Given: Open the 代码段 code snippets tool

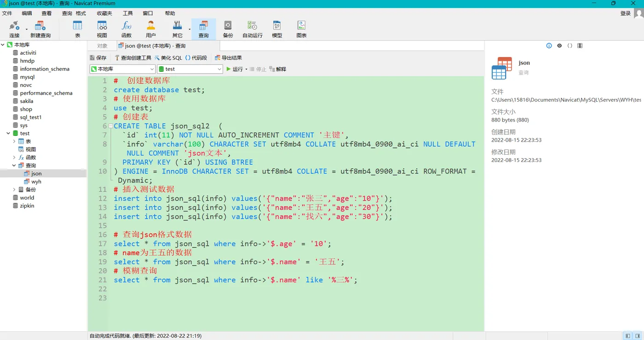Looking at the screenshot, I should [x=196, y=58].
